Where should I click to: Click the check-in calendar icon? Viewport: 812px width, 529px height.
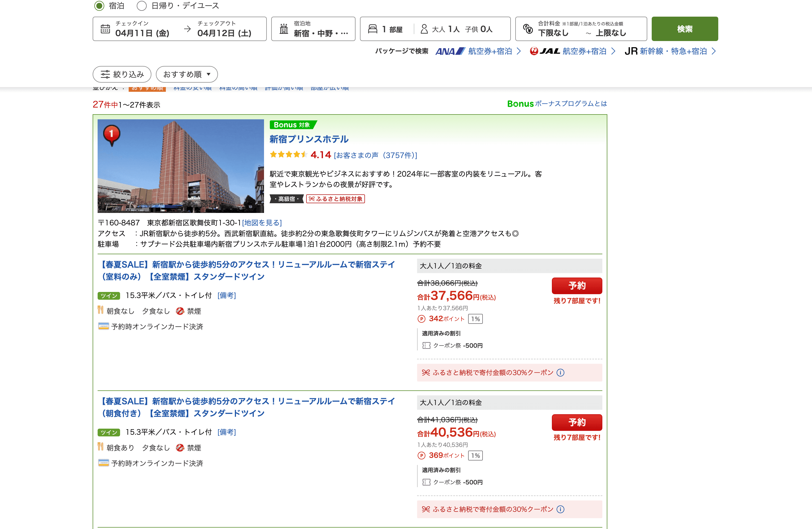105,29
